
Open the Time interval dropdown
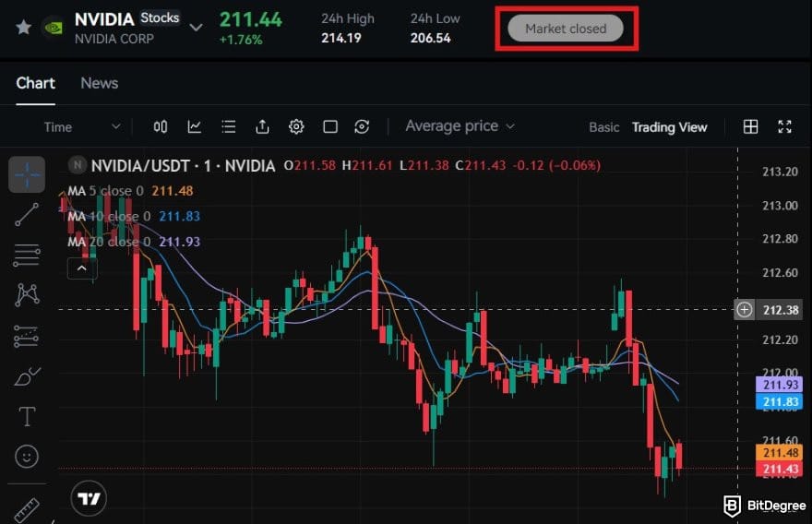[82, 127]
